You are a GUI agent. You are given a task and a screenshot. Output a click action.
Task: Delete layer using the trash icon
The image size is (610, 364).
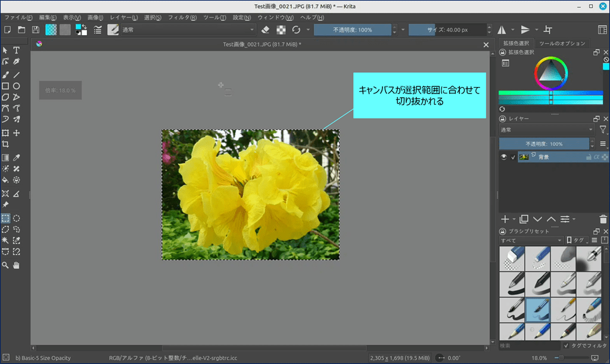[x=603, y=219]
